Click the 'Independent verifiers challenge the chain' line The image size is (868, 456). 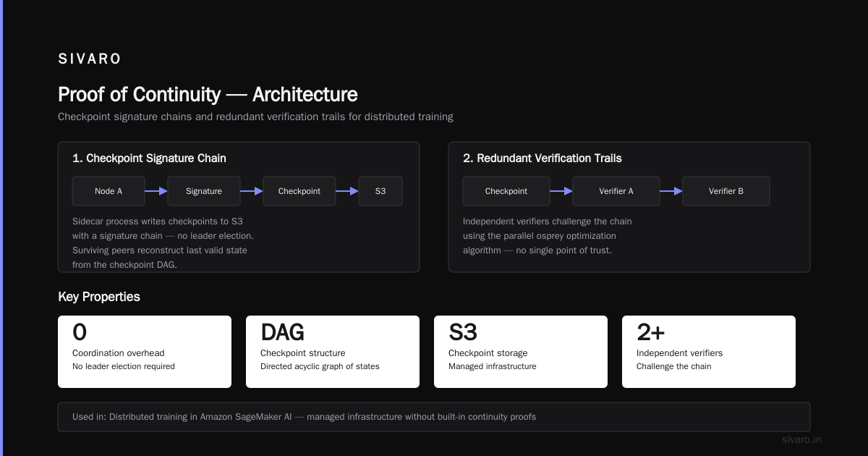tap(548, 221)
